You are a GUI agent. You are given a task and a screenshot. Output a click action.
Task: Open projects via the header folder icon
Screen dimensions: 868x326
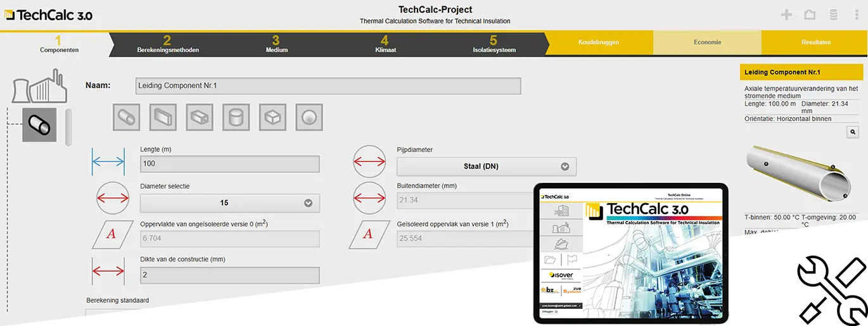(810, 15)
